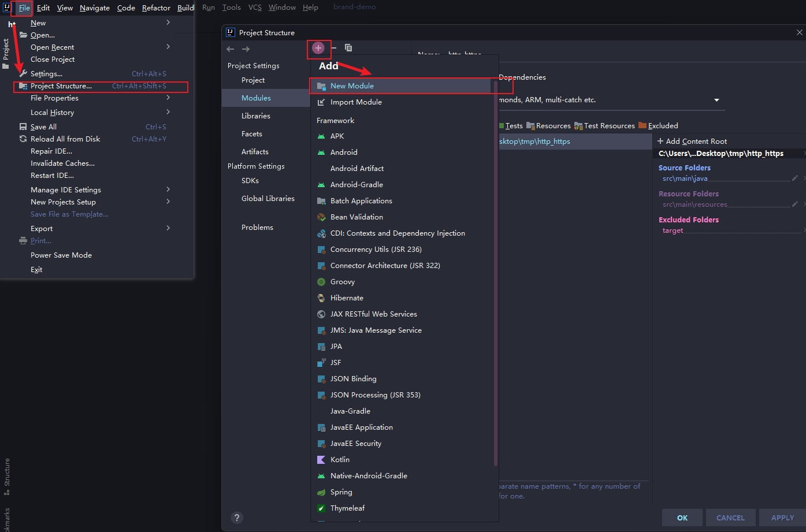Click the floppy disk icon beside Save All
This screenshot has height=532, width=806.
click(23, 127)
